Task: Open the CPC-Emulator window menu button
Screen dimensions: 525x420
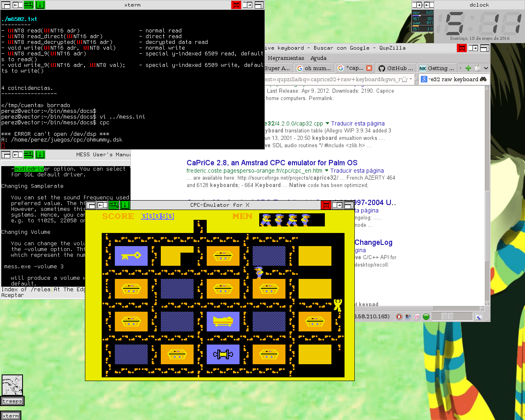Action: tap(91, 205)
